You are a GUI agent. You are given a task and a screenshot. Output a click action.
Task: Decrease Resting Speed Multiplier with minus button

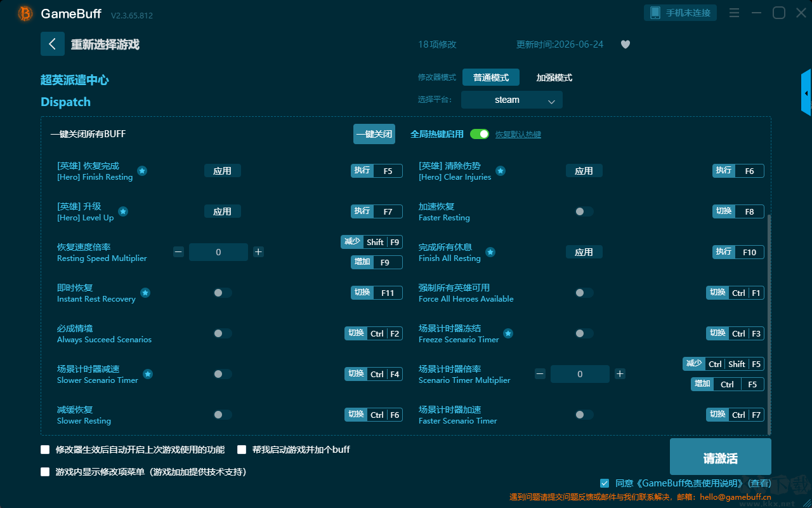(x=178, y=252)
